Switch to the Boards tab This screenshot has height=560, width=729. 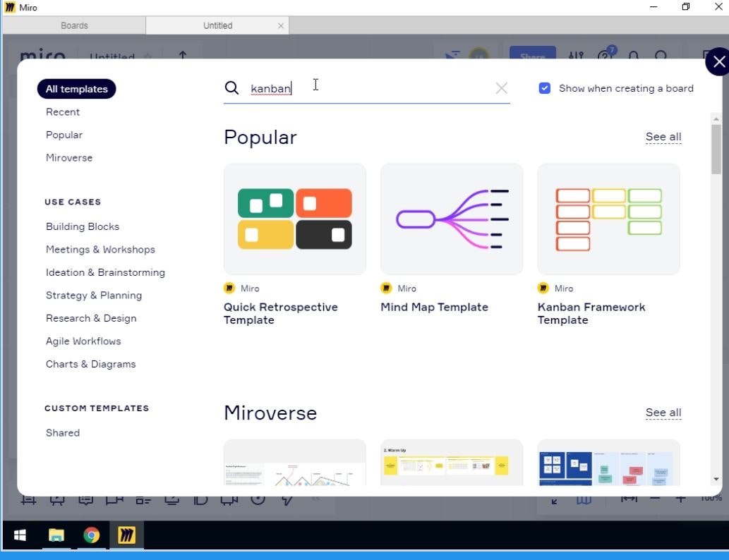74,25
